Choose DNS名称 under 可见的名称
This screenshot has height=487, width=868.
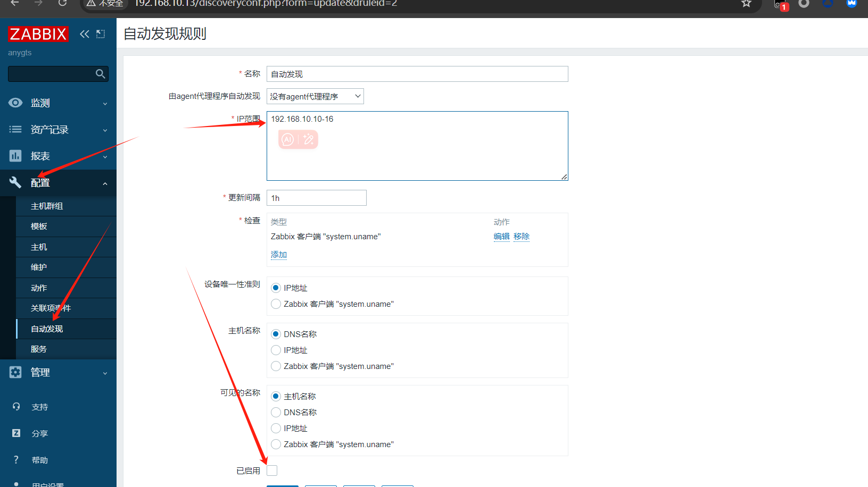point(276,413)
